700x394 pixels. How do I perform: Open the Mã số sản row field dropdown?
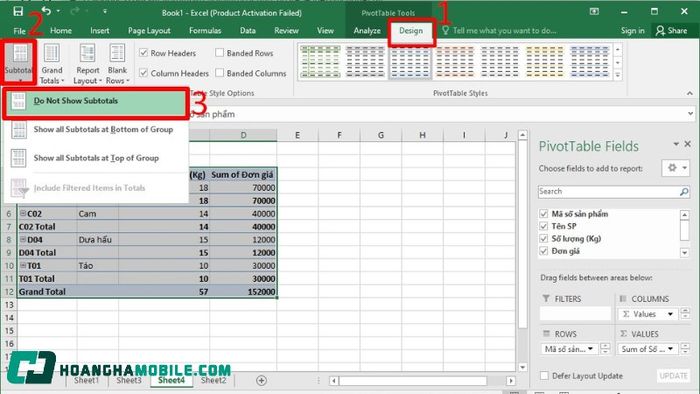[x=591, y=349]
